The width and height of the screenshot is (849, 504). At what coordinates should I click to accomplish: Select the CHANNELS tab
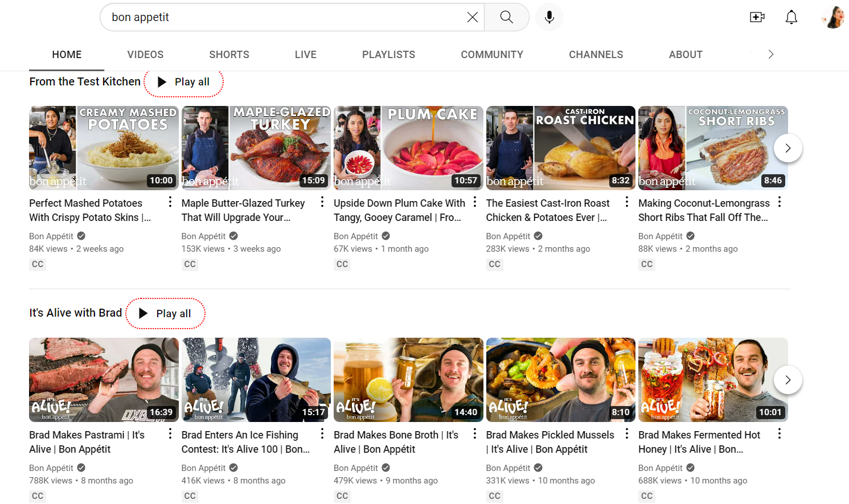(x=596, y=55)
